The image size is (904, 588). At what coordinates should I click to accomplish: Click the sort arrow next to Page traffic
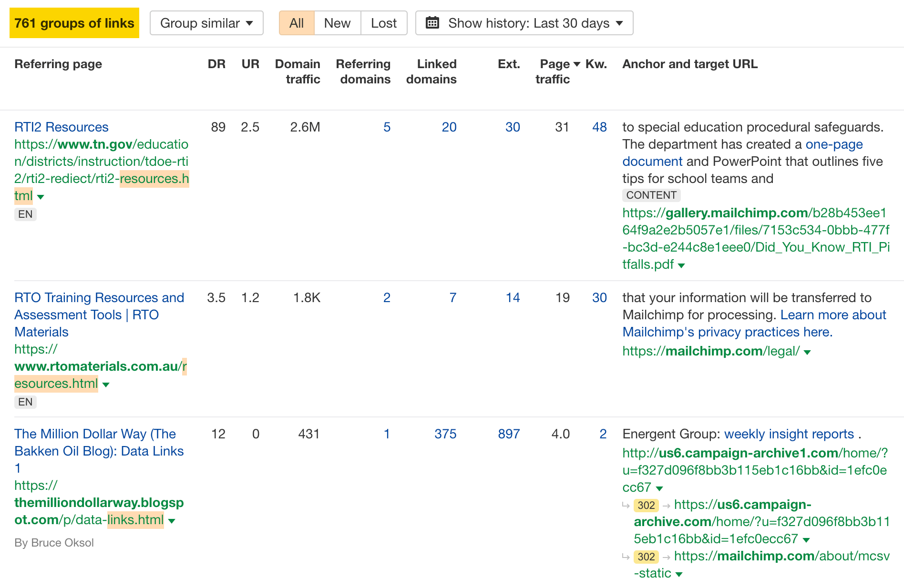(x=576, y=64)
